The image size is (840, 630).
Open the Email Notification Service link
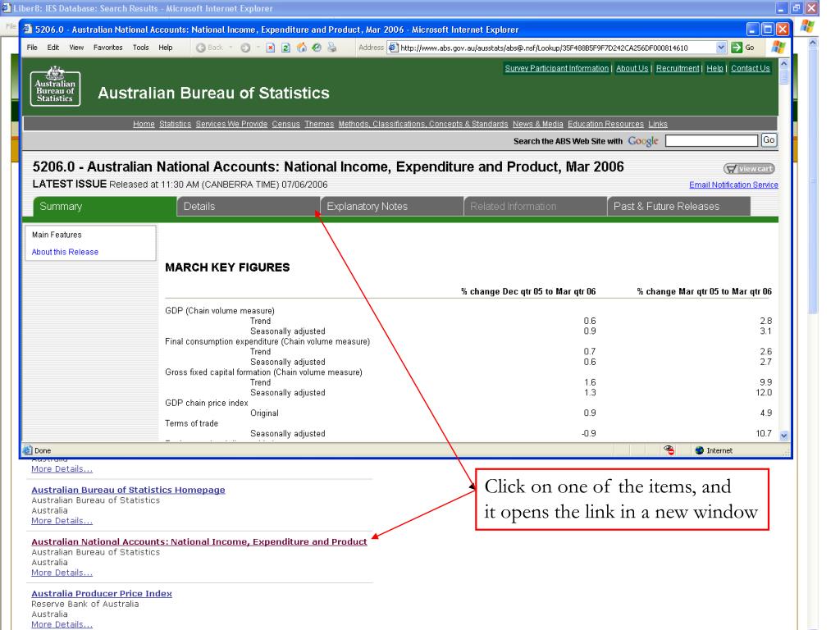pos(733,185)
